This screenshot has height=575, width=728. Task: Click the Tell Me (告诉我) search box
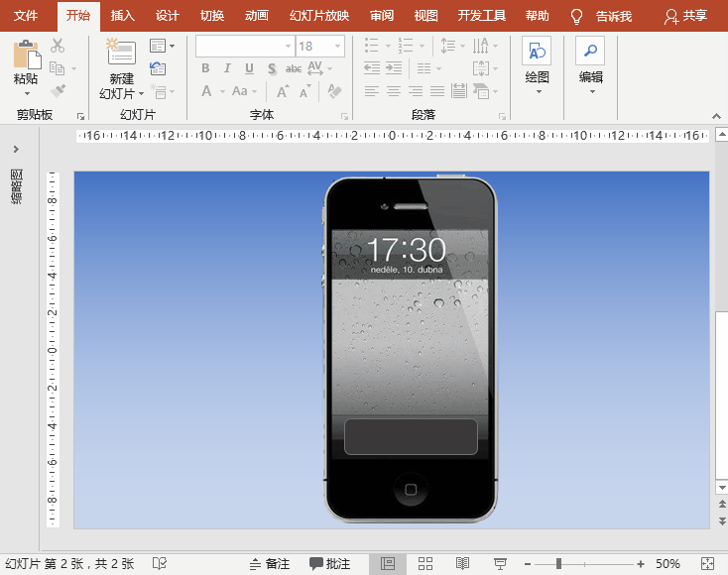[x=612, y=16]
